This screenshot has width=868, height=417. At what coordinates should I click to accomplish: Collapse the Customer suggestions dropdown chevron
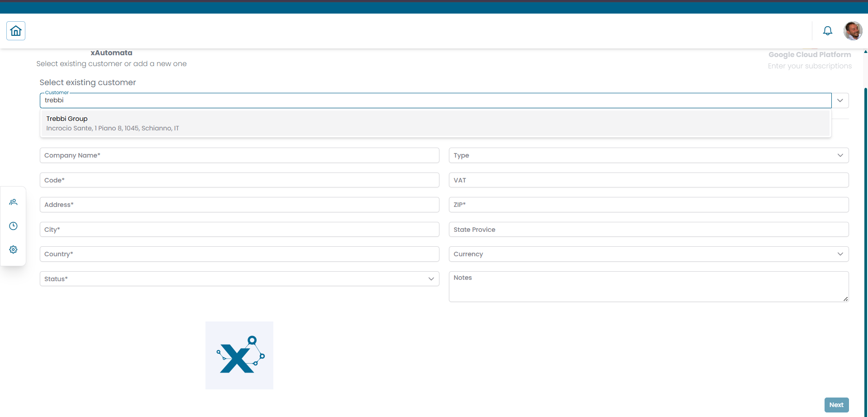[x=841, y=100]
